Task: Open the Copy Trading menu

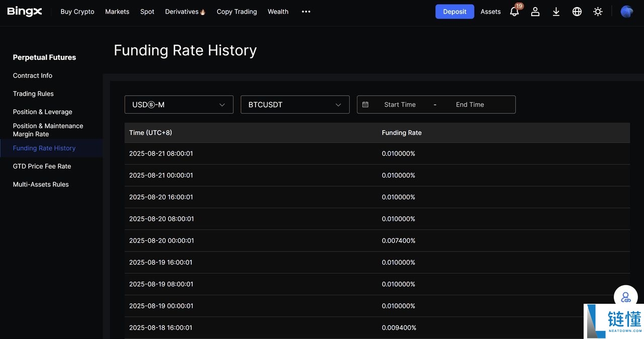Action: 236,12
